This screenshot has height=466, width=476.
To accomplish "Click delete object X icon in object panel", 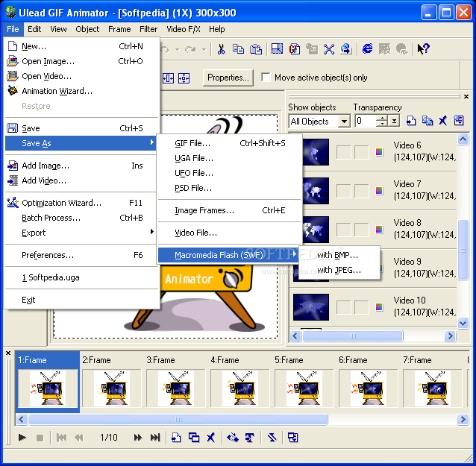I will tap(443, 121).
